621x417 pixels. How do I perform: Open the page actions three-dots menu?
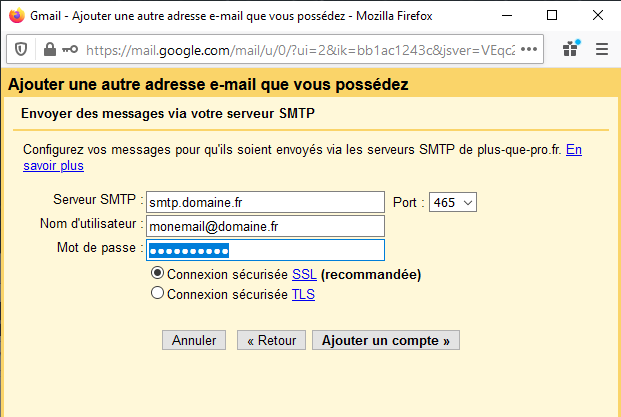pos(529,50)
